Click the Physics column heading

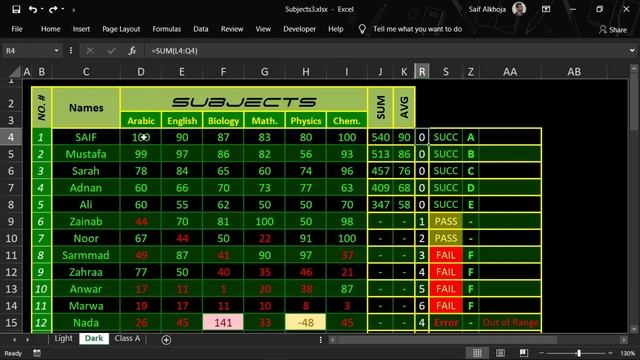click(x=305, y=121)
